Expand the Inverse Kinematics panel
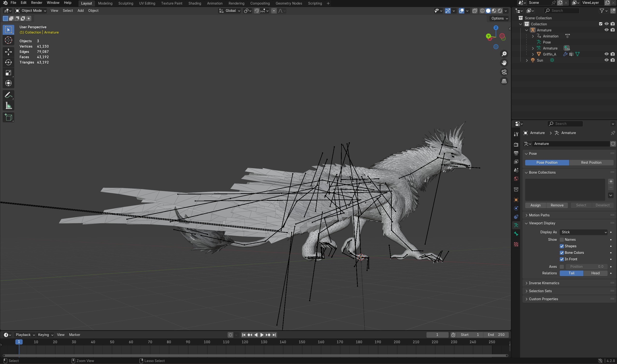 tap(544, 283)
